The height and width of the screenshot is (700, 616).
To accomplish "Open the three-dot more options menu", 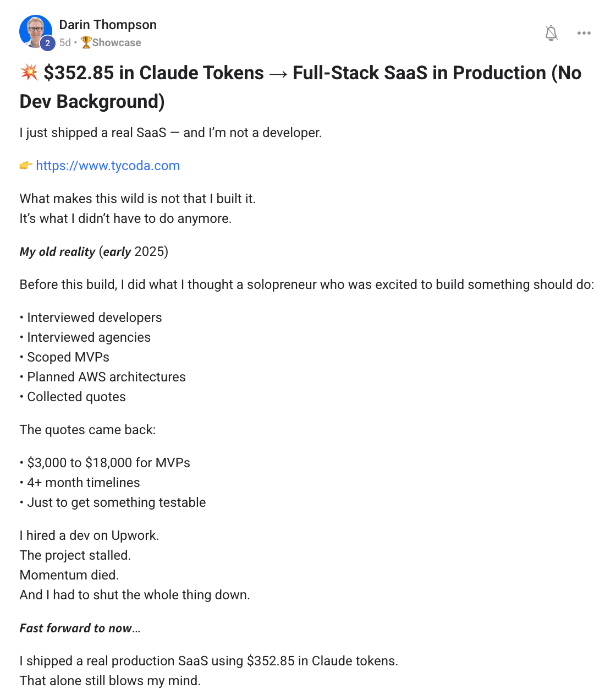I will tap(584, 33).
